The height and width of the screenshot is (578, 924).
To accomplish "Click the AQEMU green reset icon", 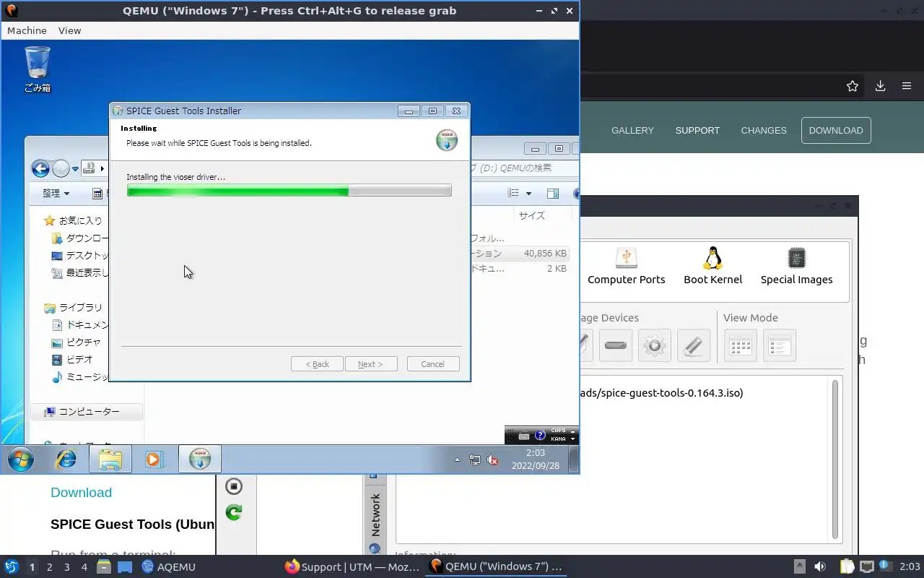I will click(234, 512).
